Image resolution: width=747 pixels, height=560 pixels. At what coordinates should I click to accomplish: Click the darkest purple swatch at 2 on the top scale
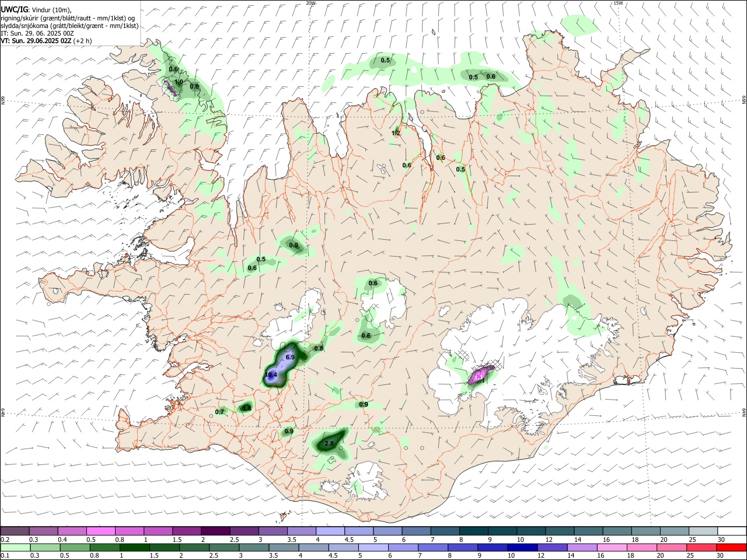pyautogui.click(x=215, y=531)
